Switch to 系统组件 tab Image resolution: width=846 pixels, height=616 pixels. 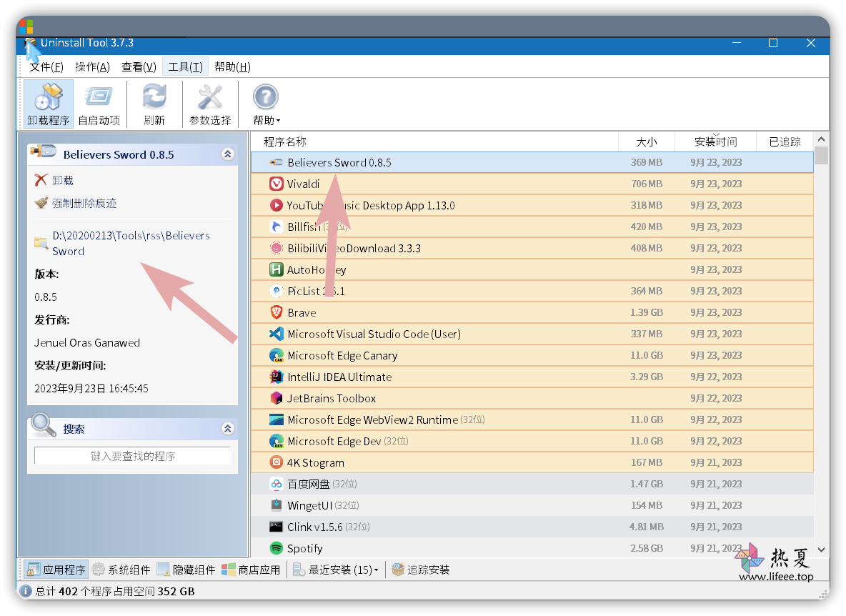point(121,570)
